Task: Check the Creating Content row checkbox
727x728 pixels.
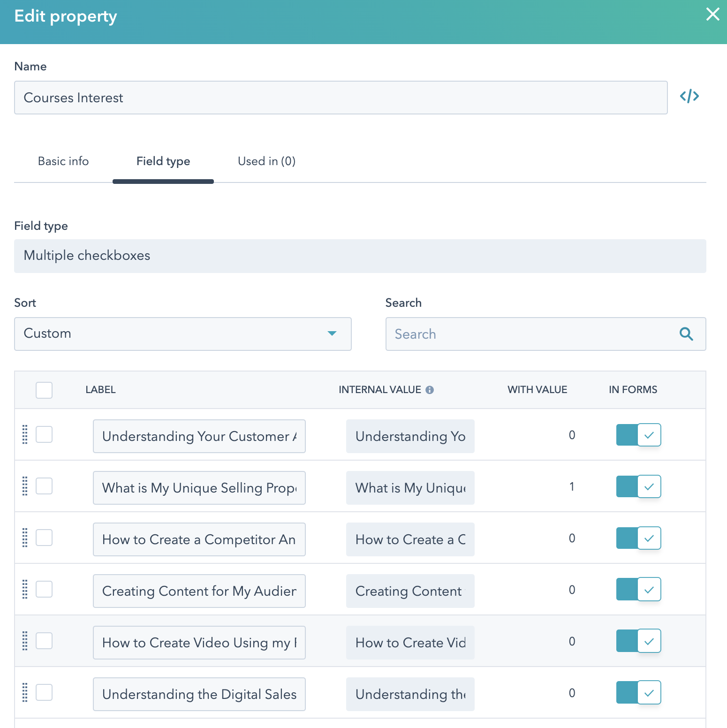Action: 44,589
